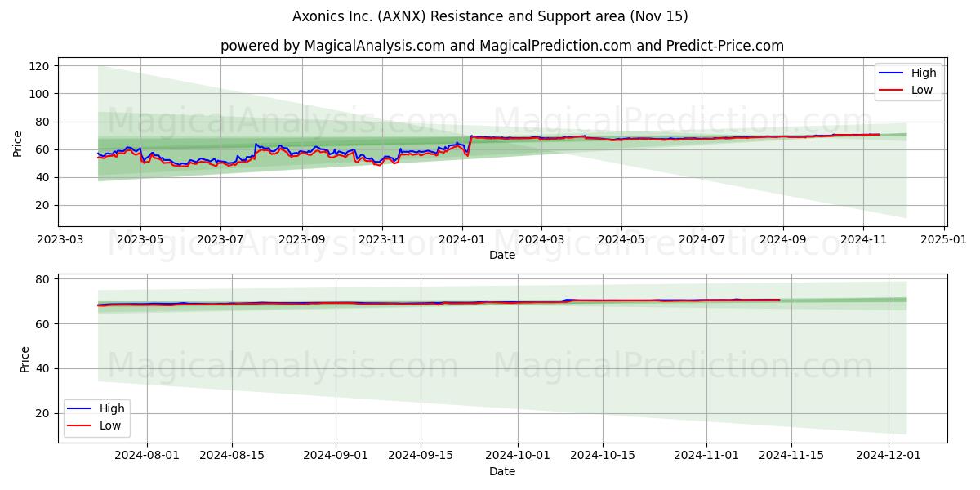Click the '2024-07' tick label
Image resolution: width=980 pixels, height=490 pixels.
click(702, 239)
